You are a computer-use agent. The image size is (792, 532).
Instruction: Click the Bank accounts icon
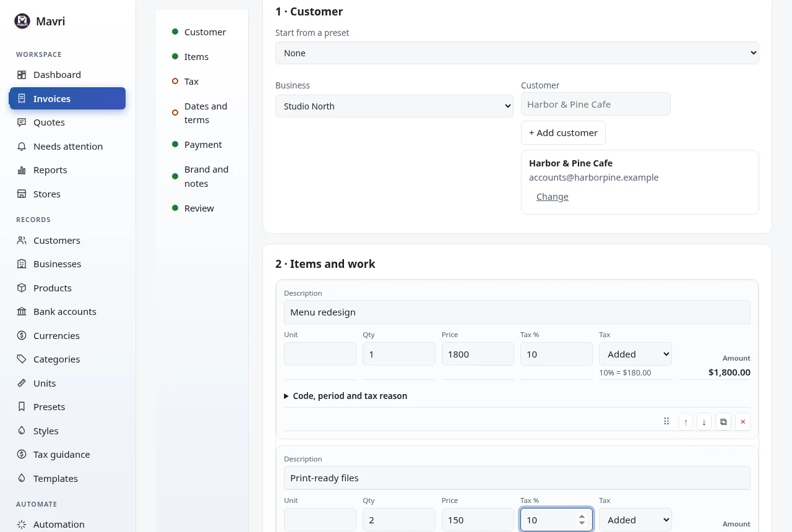pos(22,312)
